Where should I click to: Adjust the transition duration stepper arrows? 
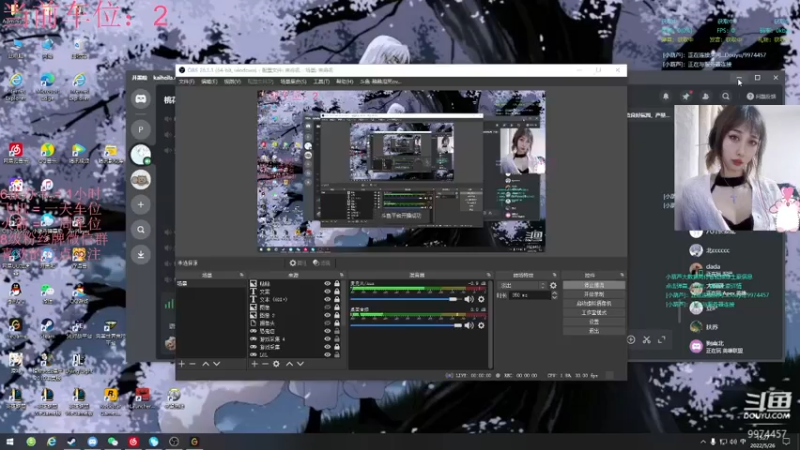(x=555, y=295)
